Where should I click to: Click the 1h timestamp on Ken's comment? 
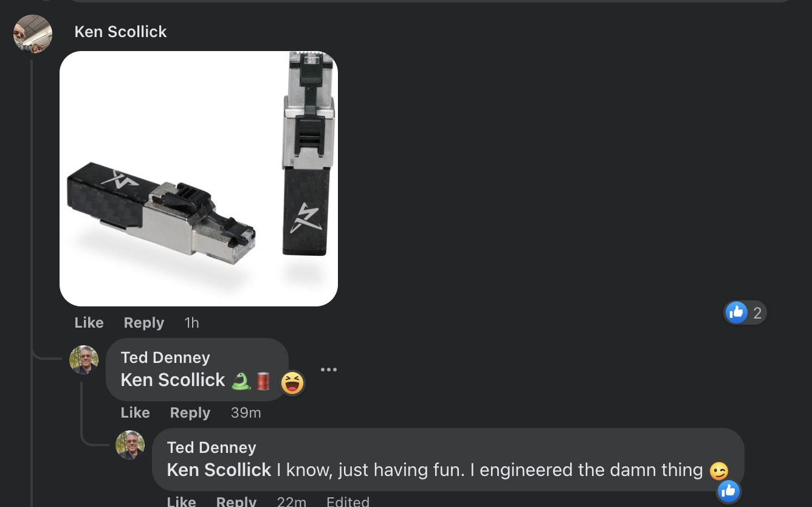coord(191,323)
